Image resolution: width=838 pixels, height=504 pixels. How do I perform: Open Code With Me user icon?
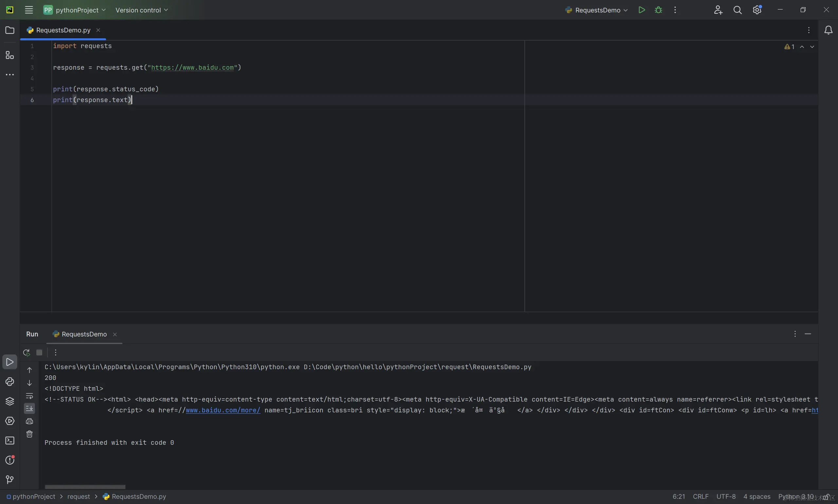(718, 10)
